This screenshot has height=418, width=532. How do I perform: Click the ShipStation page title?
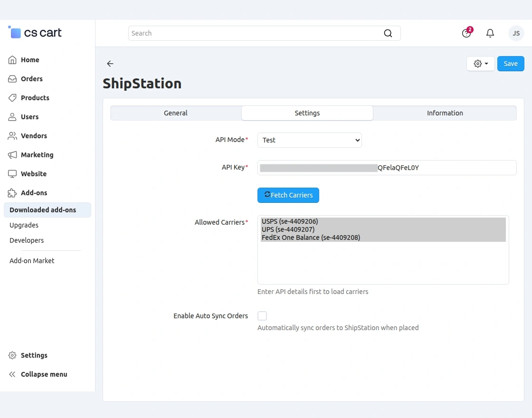click(x=142, y=84)
